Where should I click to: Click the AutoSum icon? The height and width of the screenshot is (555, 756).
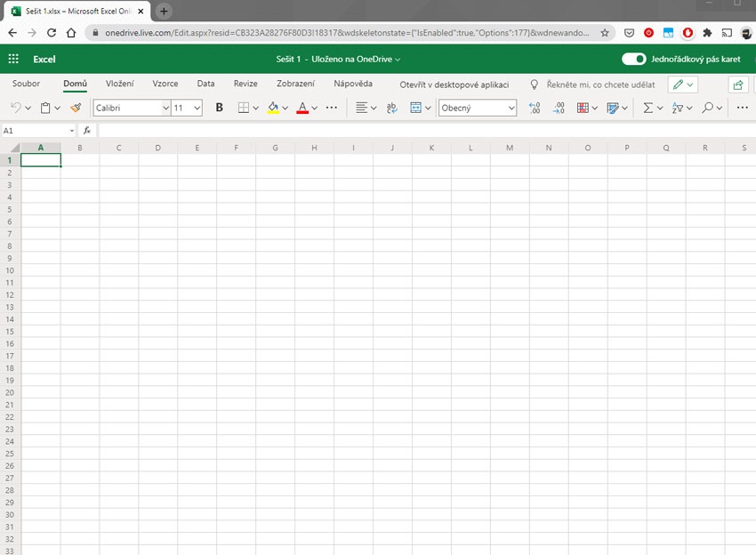[650, 107]
